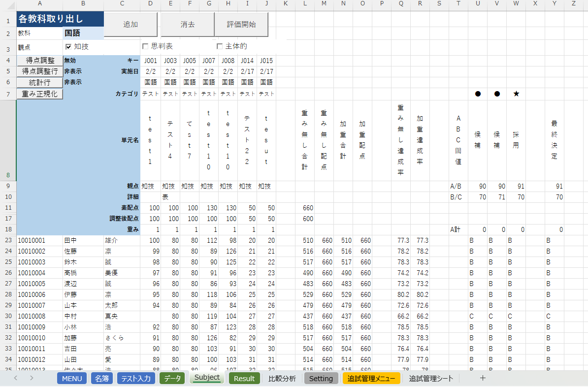
Task: Toggle the 統計行 button
Action: (40, 82)
